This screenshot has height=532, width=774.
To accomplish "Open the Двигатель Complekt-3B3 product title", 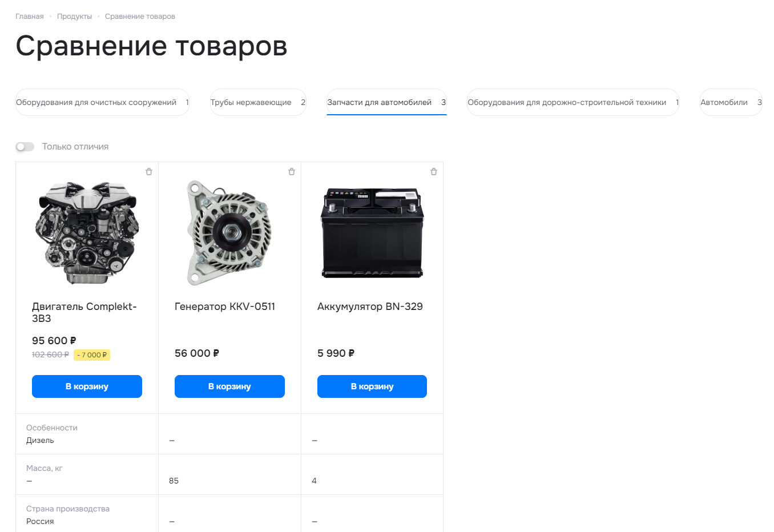I will pos(84,312).
